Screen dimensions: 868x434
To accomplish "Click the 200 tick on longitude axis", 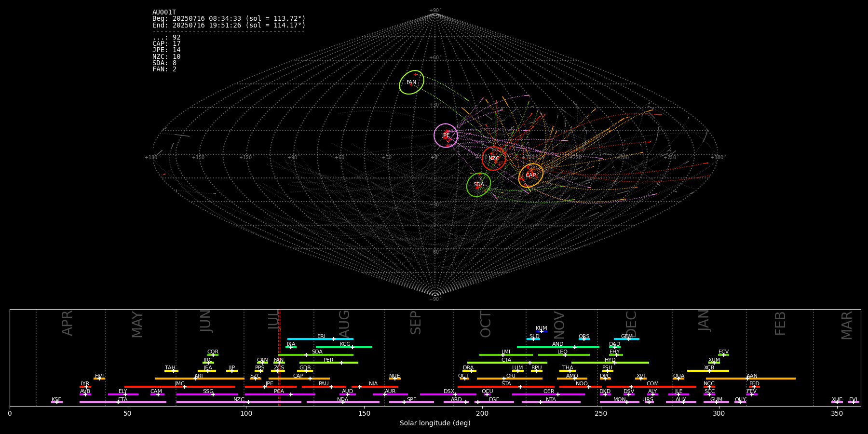I will point(482,413).
